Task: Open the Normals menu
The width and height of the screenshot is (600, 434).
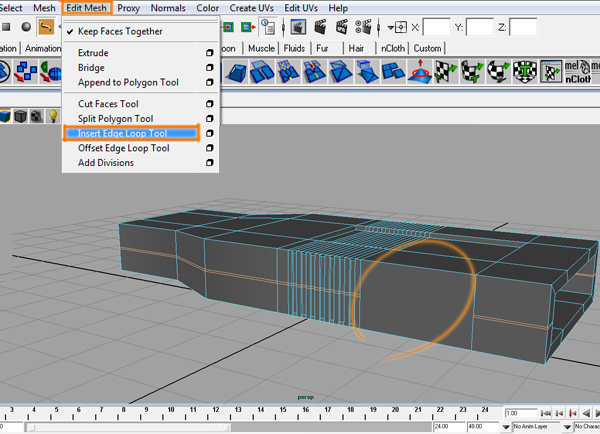Action: [x=168, y=8]
